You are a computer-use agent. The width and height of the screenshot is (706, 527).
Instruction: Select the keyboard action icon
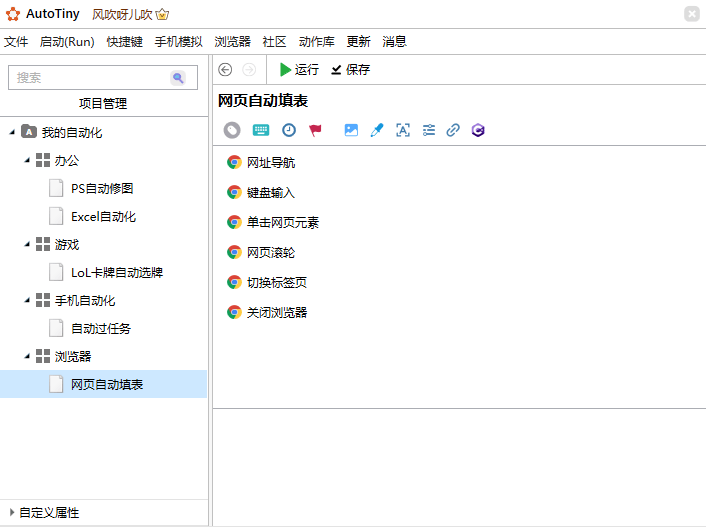pyautogui.click(x=261, y=130)
